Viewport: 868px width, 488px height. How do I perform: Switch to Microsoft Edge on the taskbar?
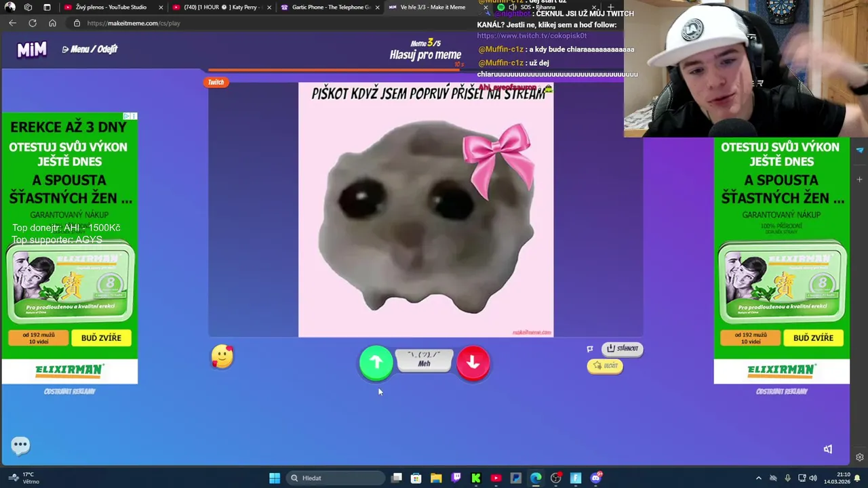click(536, 478)
